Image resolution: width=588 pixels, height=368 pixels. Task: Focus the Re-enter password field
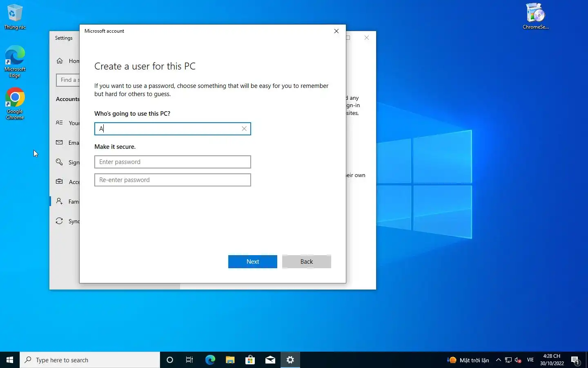(172, 180)
